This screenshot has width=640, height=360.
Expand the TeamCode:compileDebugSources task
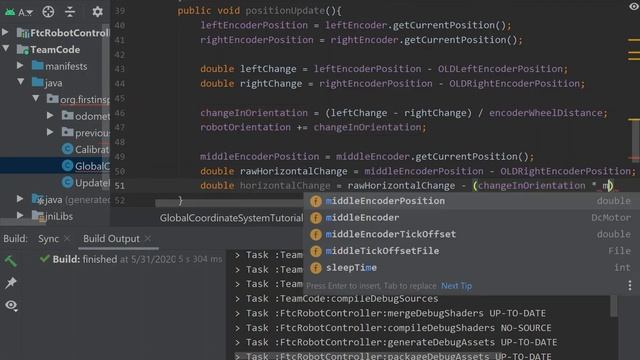[237, 299]
